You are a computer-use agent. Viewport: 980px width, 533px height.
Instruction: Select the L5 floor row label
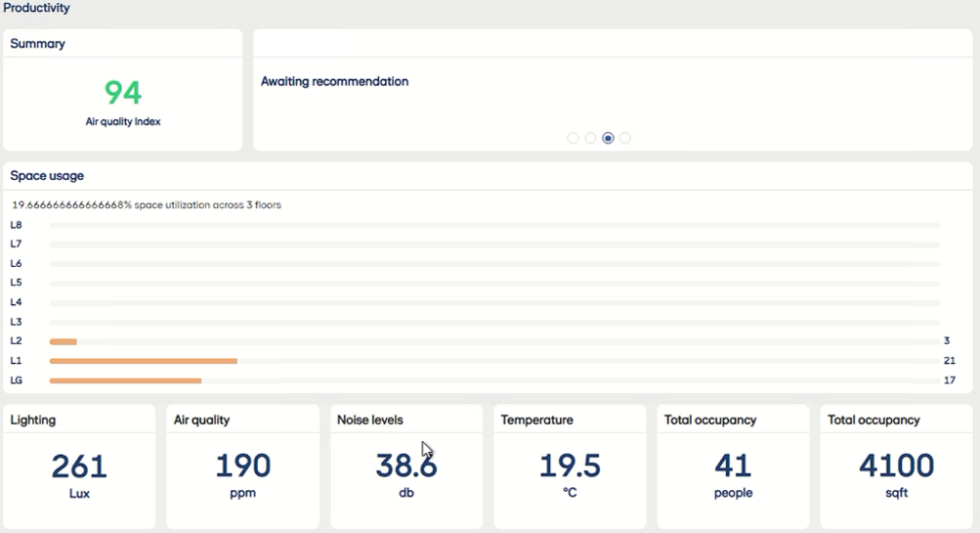coord(16,283)
